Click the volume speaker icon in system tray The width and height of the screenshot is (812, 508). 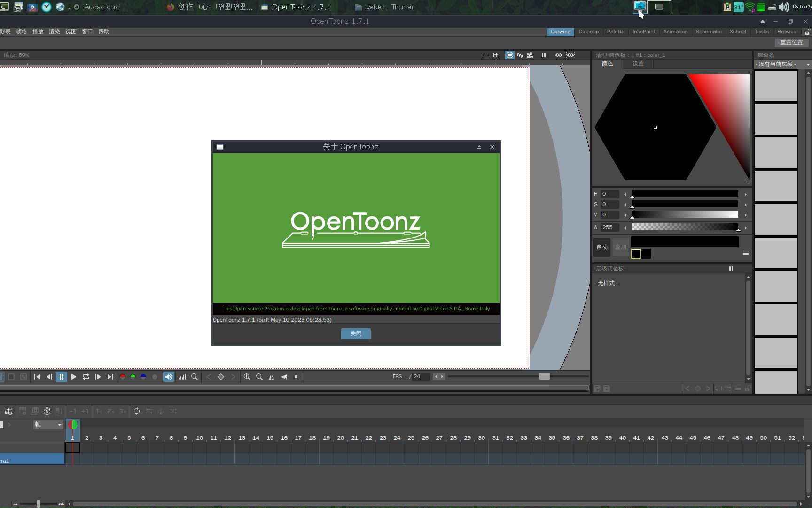783,7
